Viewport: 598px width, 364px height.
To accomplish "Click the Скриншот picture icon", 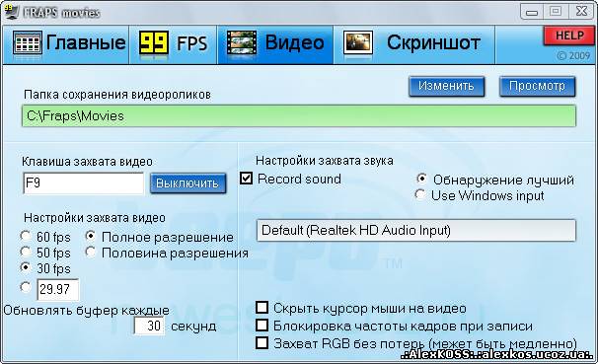I will tap(358, 42).
